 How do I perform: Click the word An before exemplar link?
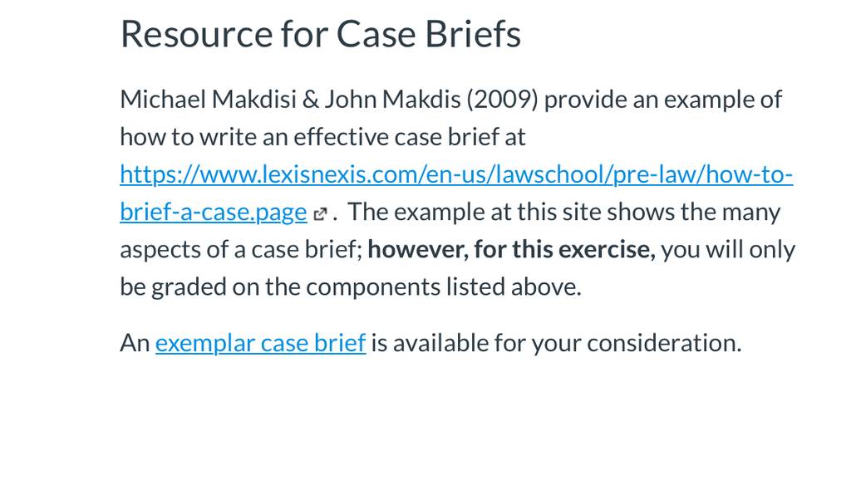(135, 344)
